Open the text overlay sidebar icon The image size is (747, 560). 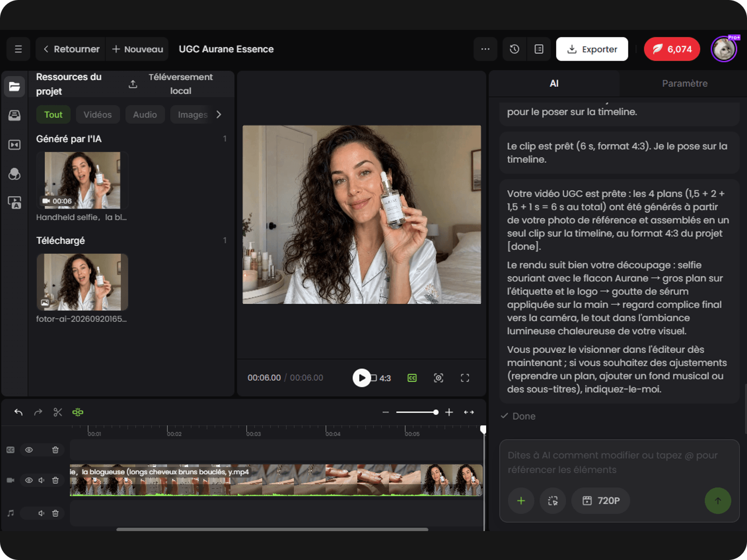tap(14, 203)
